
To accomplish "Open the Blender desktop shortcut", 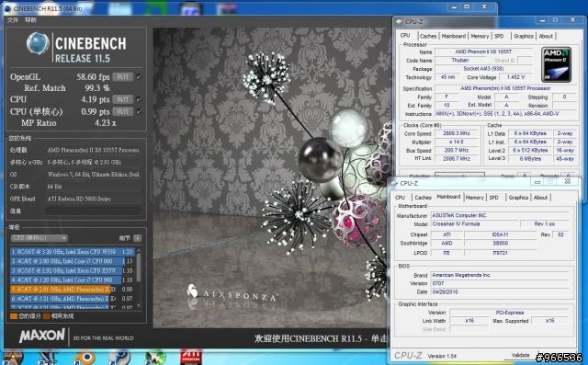I will pyautogui.click(x=85, y=358).
